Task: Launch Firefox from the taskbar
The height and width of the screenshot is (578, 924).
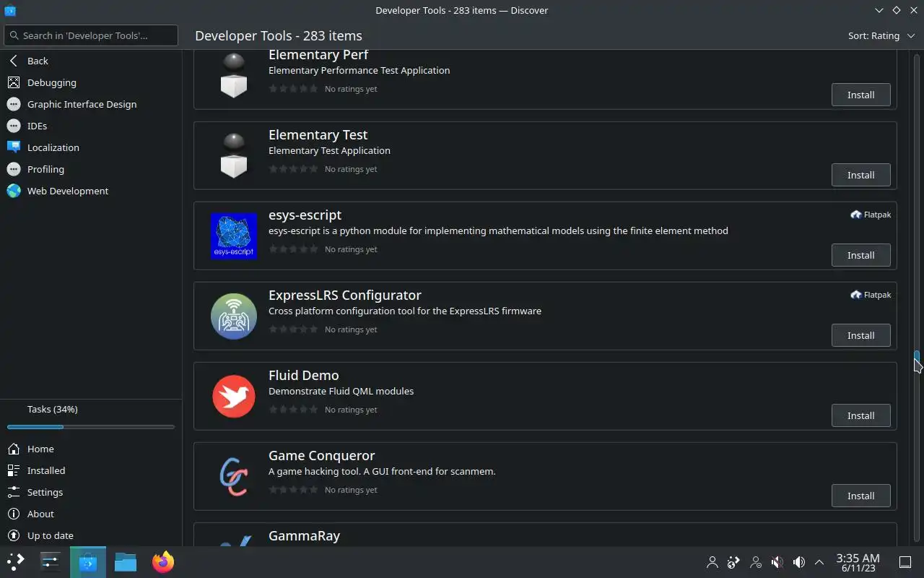Action: pyautogui.click(x=163, y=561)
